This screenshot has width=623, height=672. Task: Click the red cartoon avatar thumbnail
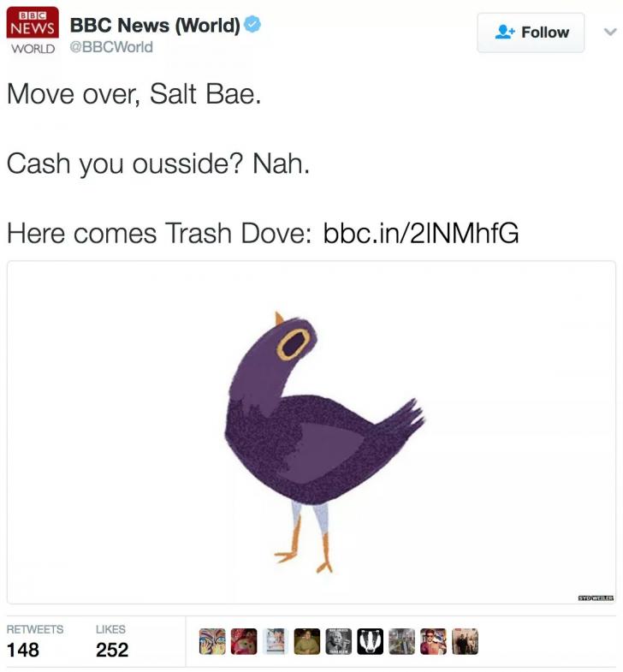point(244,641)
